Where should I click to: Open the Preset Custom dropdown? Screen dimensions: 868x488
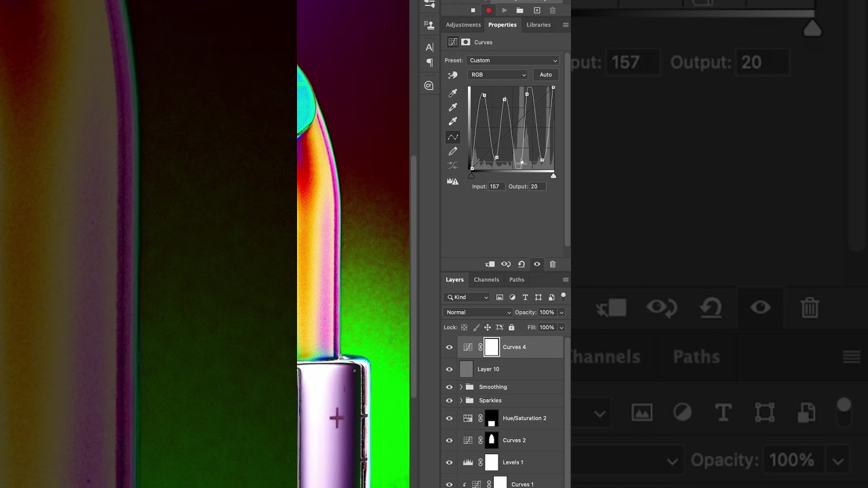tap(513, 60)
